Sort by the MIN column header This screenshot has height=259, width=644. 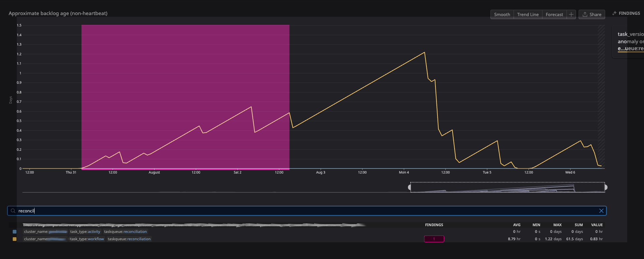(x=536, y=225)
